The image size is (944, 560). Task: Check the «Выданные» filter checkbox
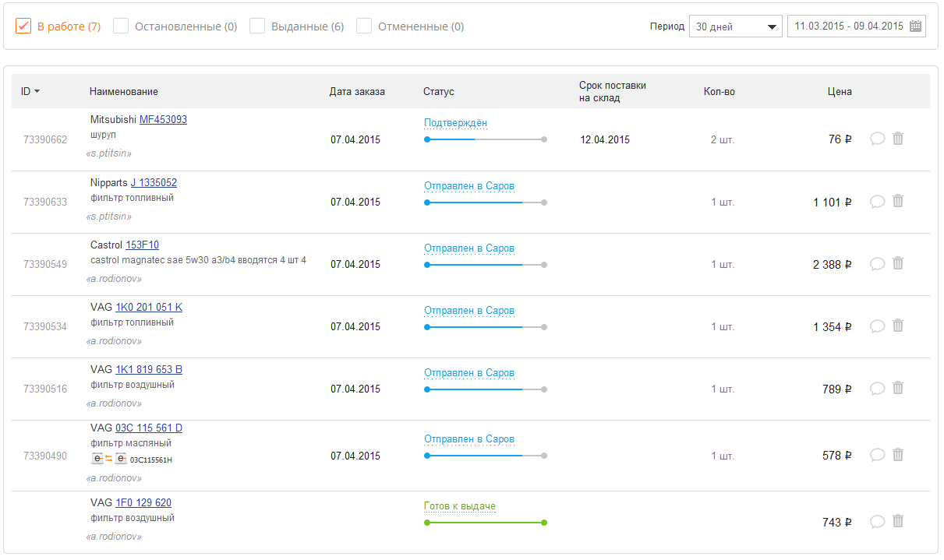[257, 26]
